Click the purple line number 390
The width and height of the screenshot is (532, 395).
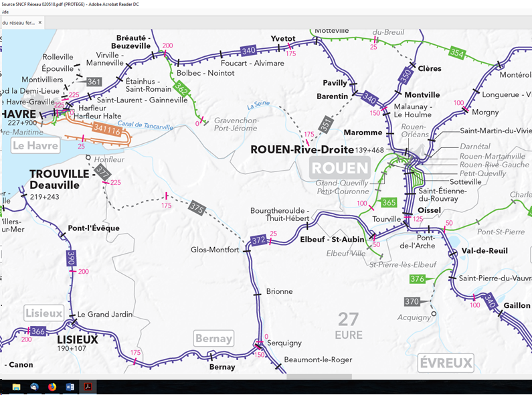click(x=71, y=258)
